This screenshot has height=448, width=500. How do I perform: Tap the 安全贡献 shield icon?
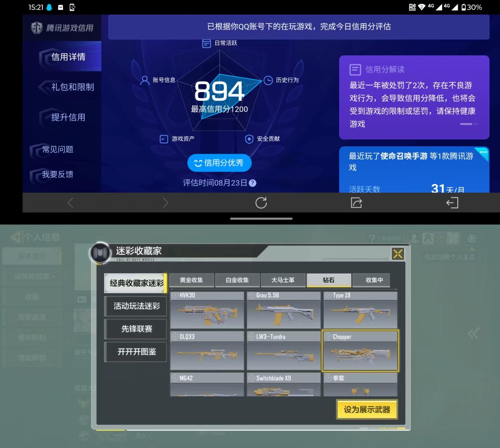[249, 139]
